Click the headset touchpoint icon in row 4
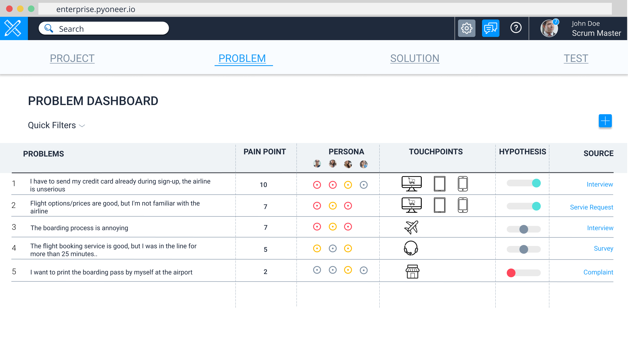The image size is (628, 364). [410, 248]
